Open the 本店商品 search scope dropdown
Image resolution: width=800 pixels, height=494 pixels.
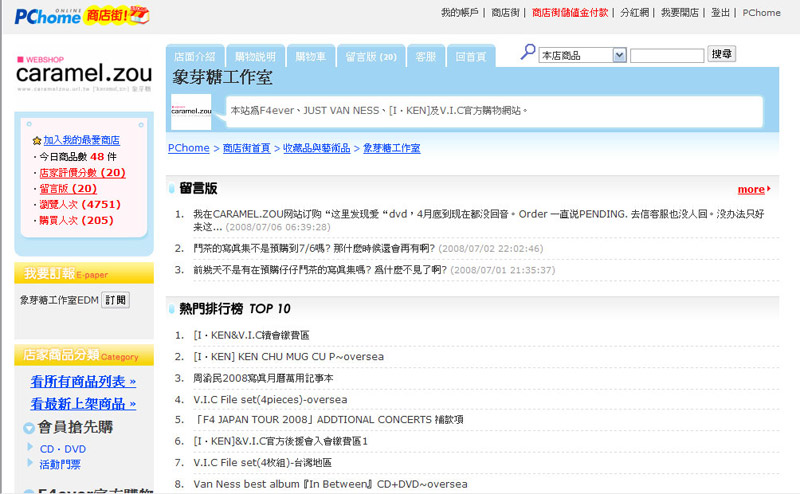coord(583,55)
